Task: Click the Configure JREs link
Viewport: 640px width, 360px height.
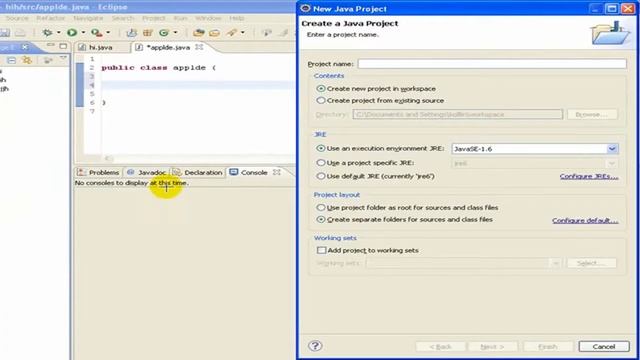Action: pos(589,176)
